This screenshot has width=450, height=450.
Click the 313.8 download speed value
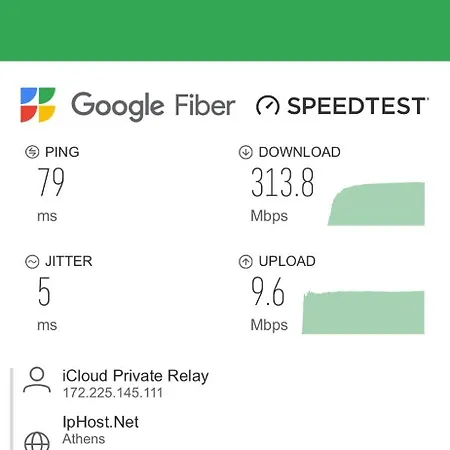(x=282, y=182)
